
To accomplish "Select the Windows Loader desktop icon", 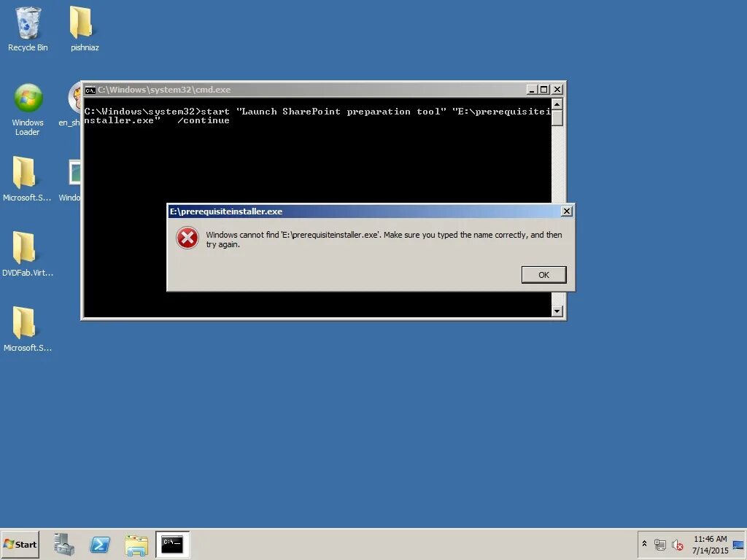I will [x=28, y=110].
